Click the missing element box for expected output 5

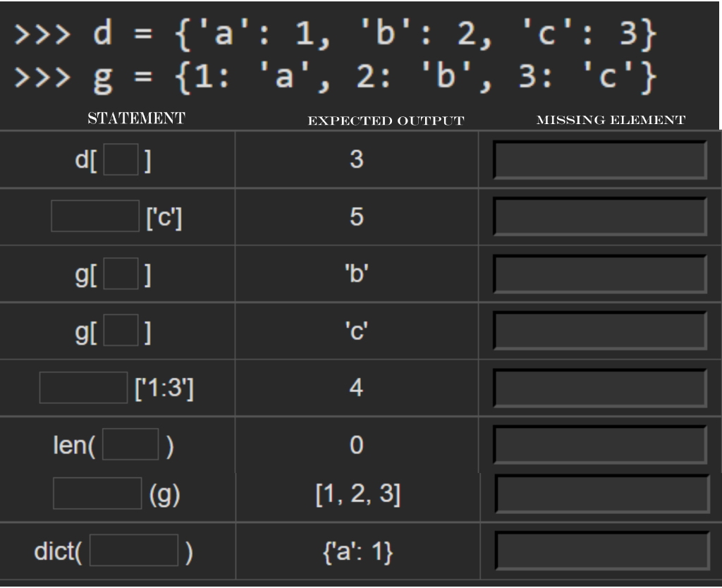[x=599, y=216]
